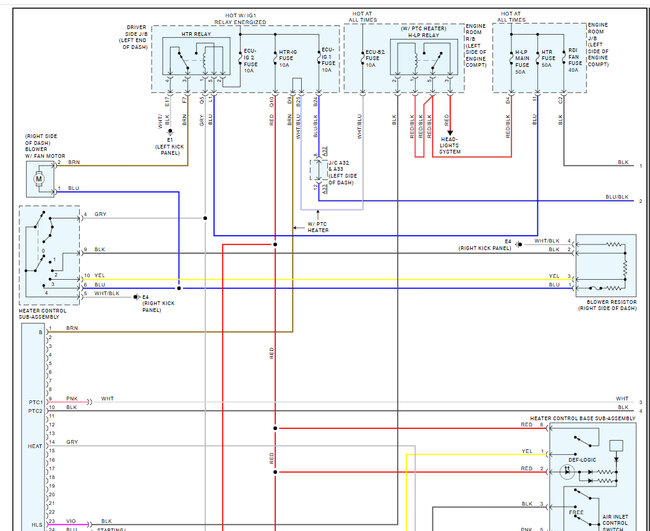The height and width of the screenshot is (531, 650).
Task: Click the E1 left kick panel ground point
Action: pyautogui.click(x=170, y=131)
